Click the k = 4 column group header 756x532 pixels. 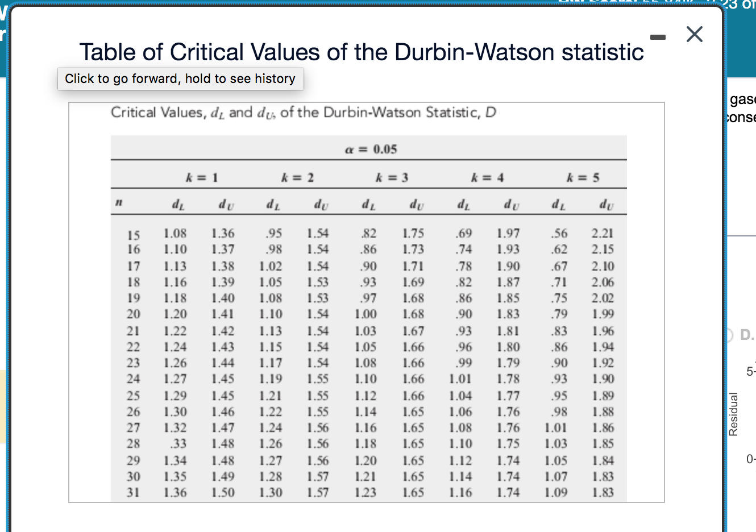(487, 177)
